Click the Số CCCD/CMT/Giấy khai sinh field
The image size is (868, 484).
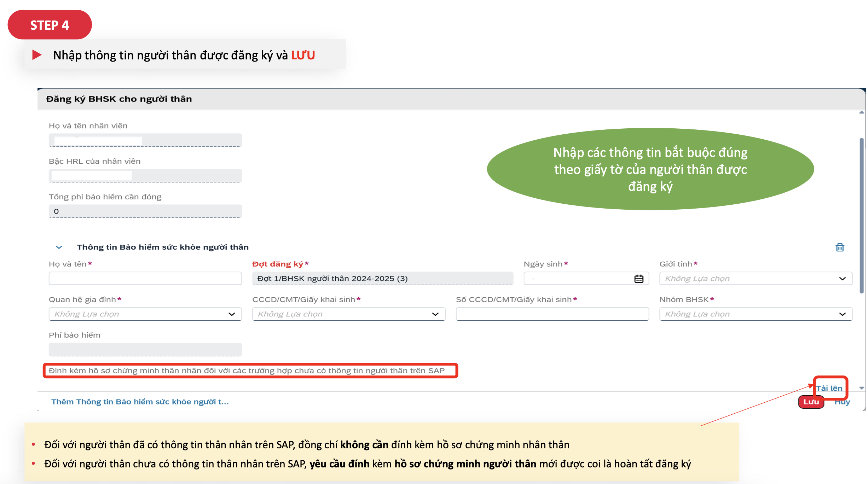(552, 314)
